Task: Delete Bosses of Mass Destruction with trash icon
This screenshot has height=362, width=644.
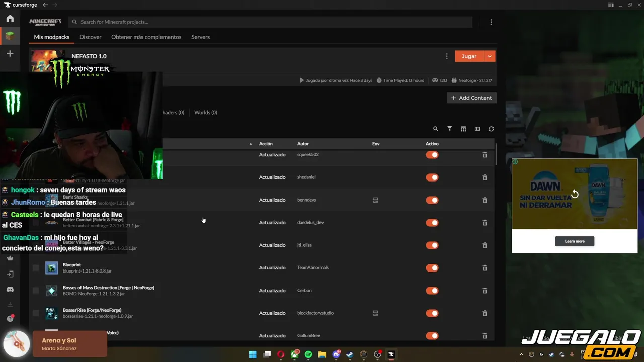Action: (485, 291)
